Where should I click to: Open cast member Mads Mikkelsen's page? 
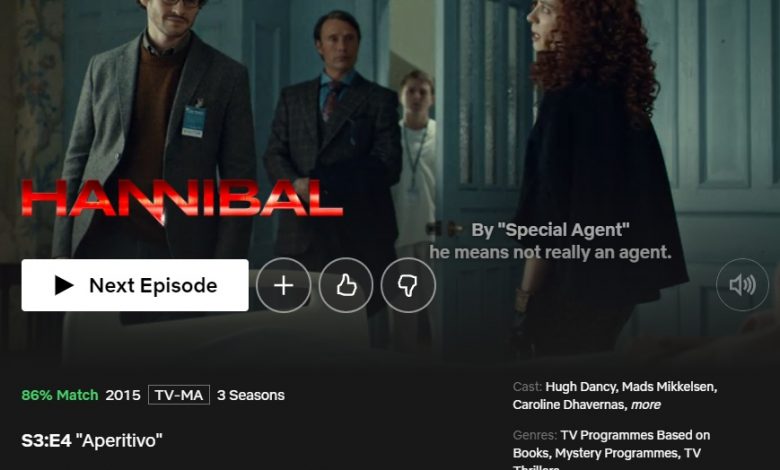click(x=669, y=387)
